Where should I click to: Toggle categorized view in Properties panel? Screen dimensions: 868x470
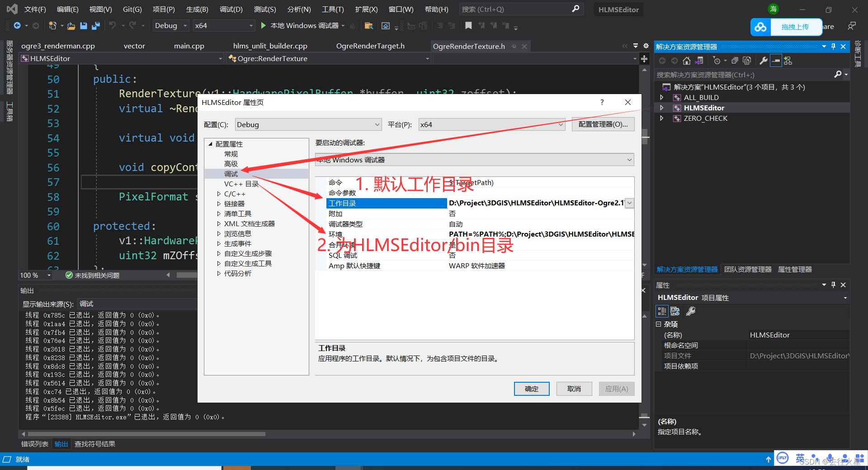click(662, 311)
